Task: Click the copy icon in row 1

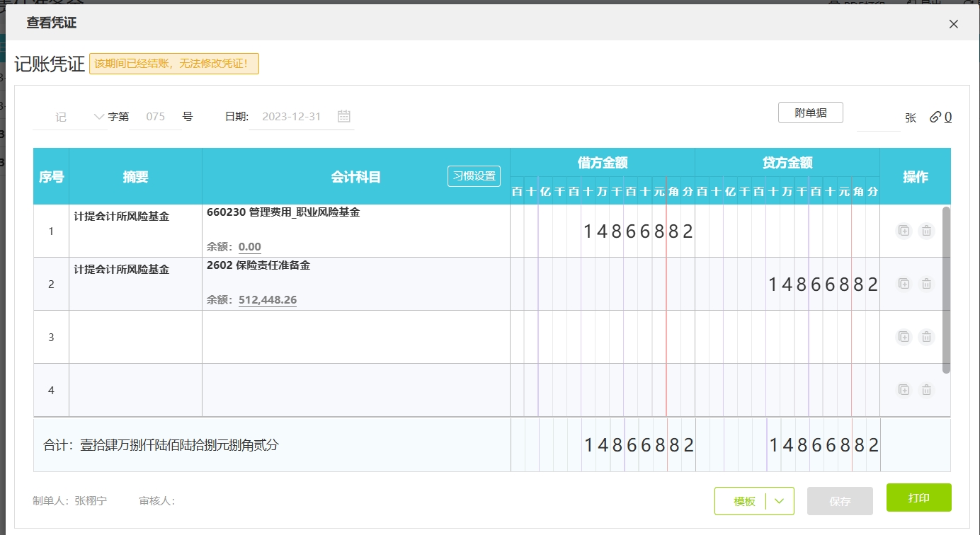Action: click(x=904, y=231)
